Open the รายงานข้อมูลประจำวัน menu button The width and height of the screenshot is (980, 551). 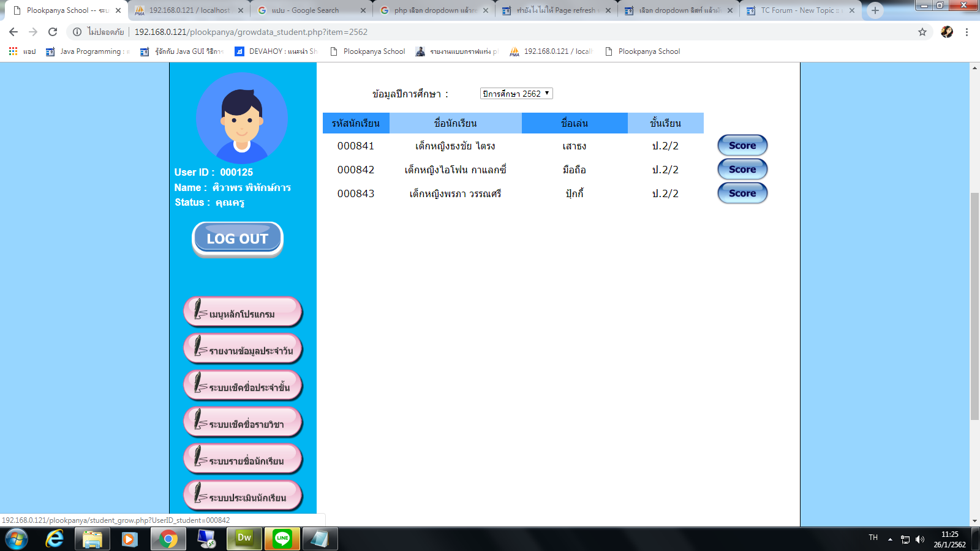243,350
